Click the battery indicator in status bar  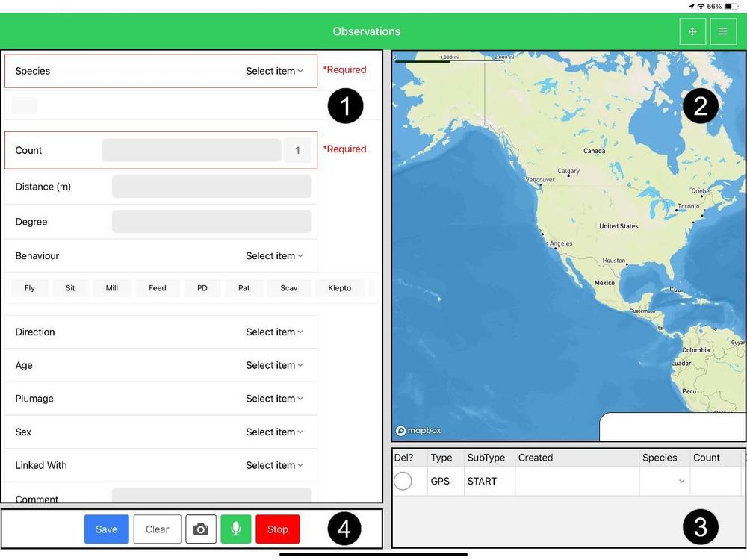[731, 6]
